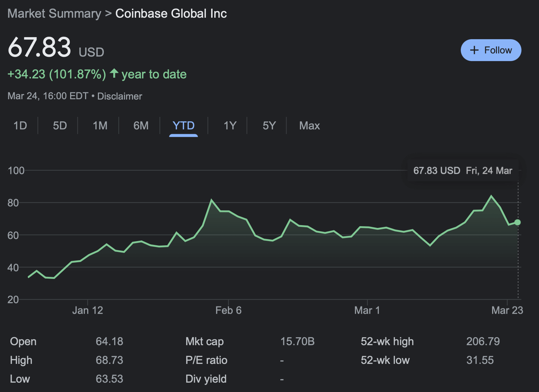Click the P/E ratio label

206,360
